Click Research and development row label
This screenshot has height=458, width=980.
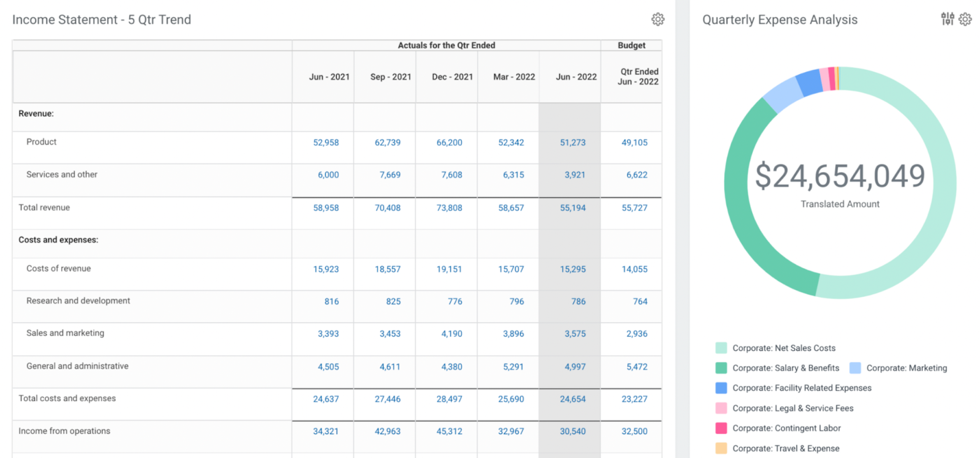78,301
